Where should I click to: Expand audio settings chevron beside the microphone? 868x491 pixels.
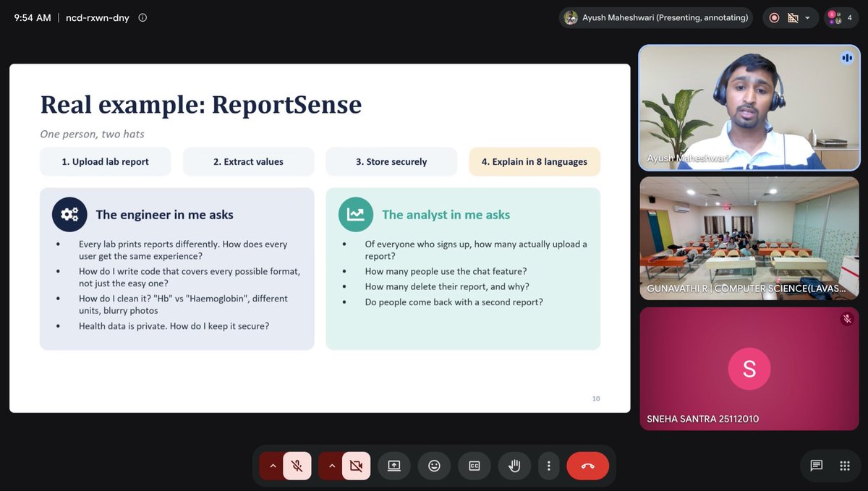pos(273,466)
